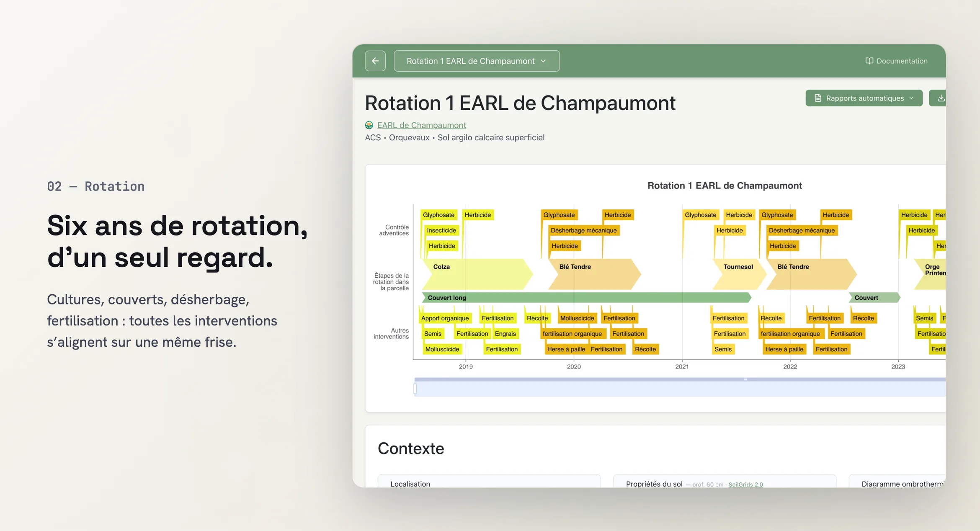Select the Insecticide intervention label
Image resolution: width=980 pixels, height=531 pixels.
[441, 230]
